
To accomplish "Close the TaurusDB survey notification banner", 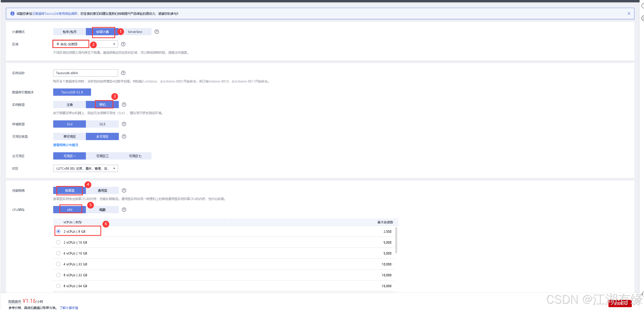I will pos(629,13).
